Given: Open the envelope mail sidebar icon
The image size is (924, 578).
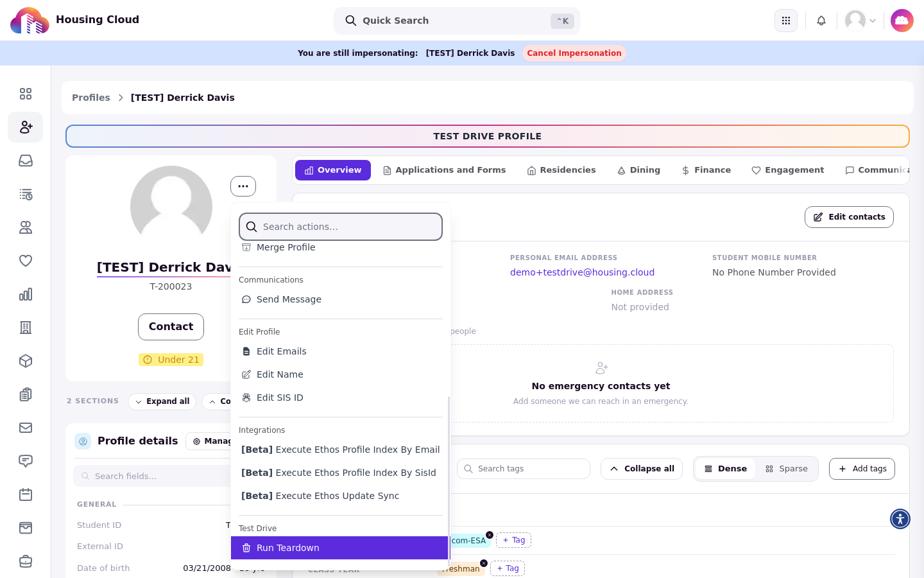Looking at the screenshot, I should point(26,428).
